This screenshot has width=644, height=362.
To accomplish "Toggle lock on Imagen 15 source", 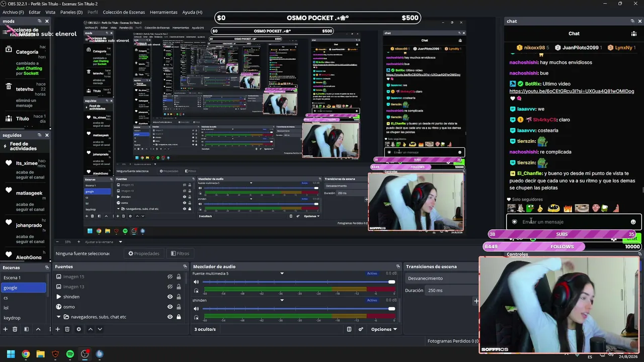I will tap(179, 277).
